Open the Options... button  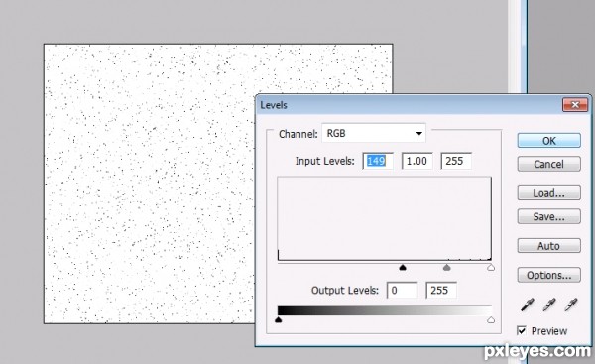pos(548,275)
